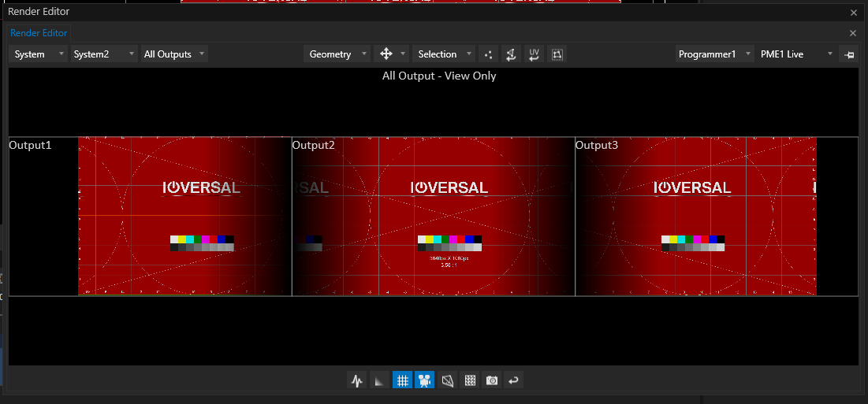Click the IOVERSAL logo in Output2 preview
Image resolution: width=868 pixels, height=404 pixels.
click(x=449, y=188)
